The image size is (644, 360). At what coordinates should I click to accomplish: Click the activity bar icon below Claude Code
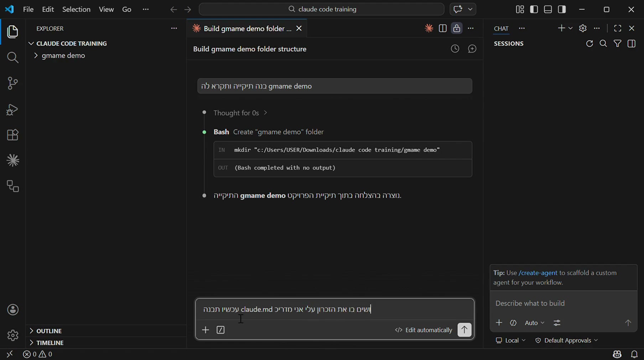tap(13, 186)
